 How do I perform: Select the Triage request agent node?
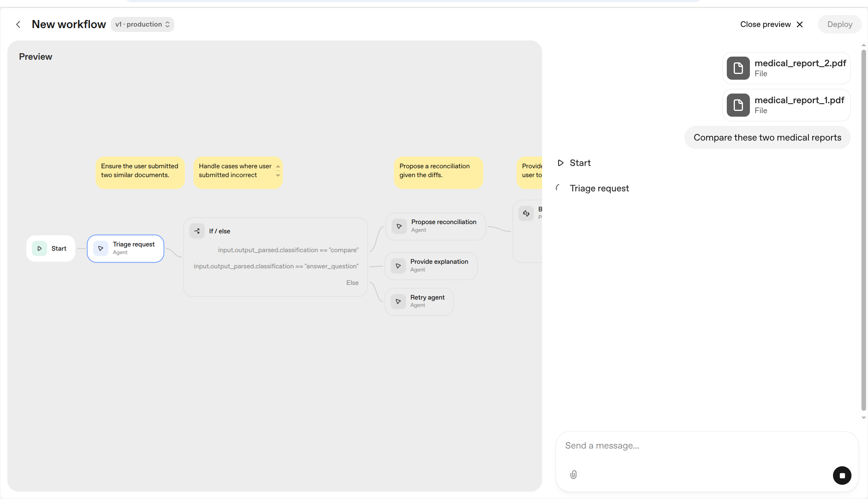pos(125,249)
